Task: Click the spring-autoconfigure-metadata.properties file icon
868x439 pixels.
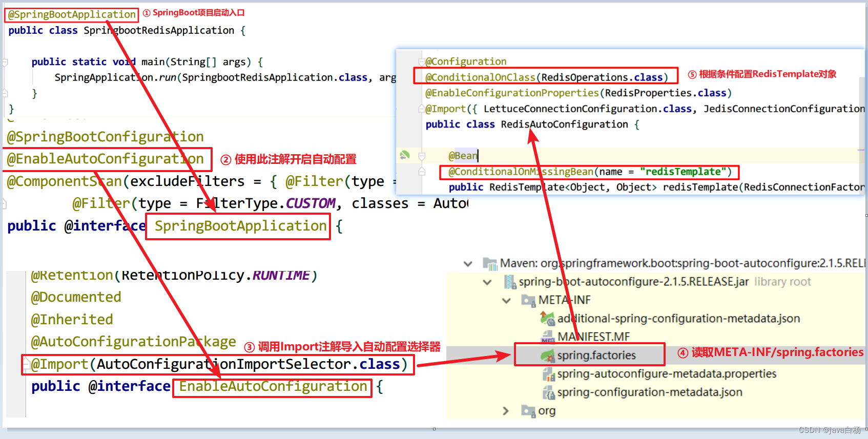Action: point(549,374)
